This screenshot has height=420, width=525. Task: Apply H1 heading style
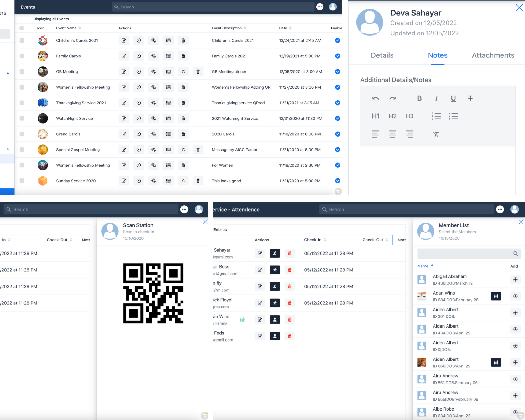click(x=376, y=116)
